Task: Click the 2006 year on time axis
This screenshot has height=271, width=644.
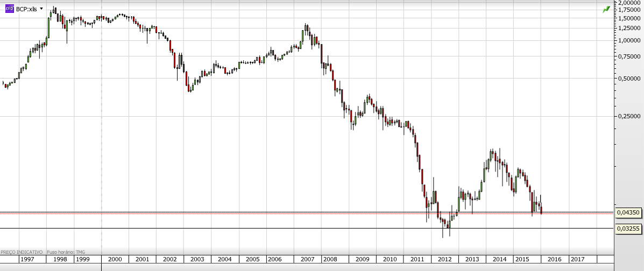Action: click(x=274, y=260)
